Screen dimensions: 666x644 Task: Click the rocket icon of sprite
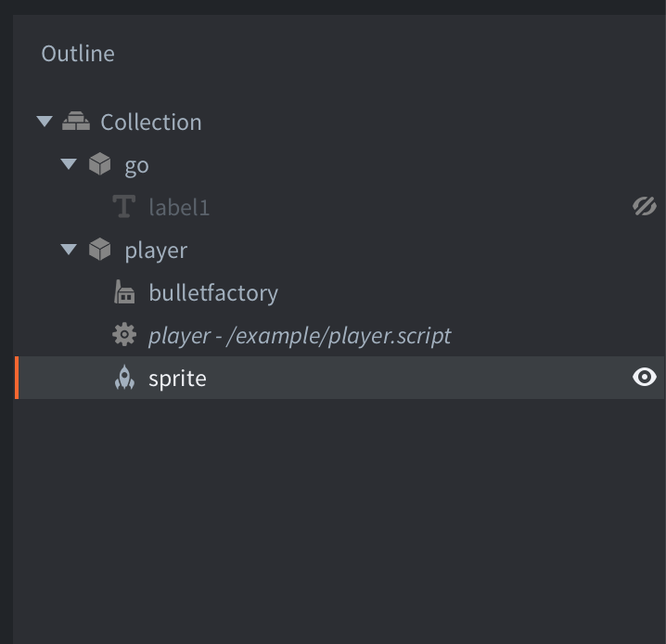point(124,378)
